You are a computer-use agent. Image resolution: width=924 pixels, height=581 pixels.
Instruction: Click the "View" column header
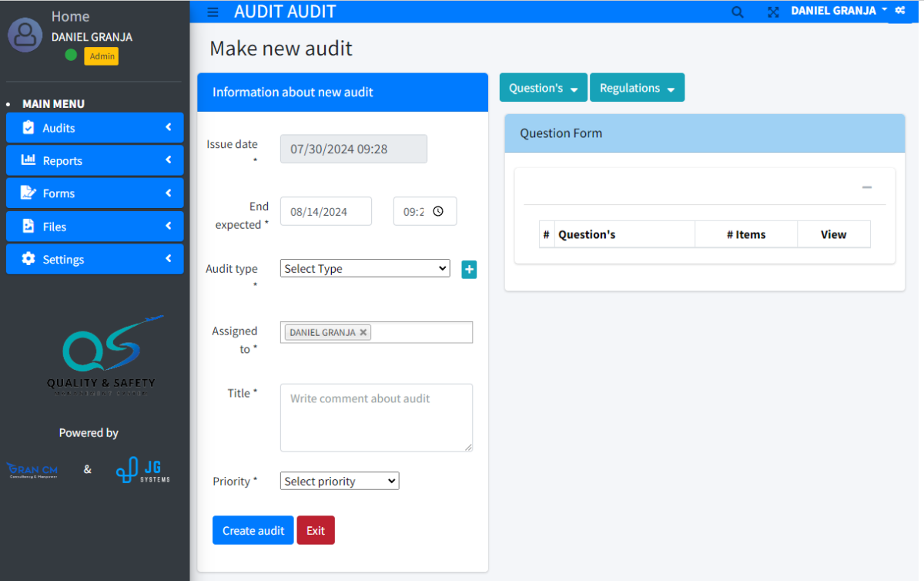click(x=834, y=234)
